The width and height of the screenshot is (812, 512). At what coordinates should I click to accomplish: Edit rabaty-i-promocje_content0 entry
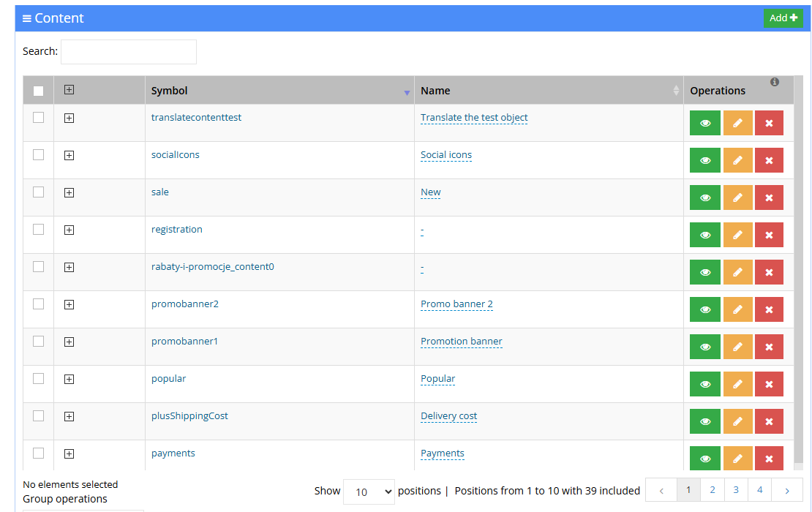[x=737, y=272]
